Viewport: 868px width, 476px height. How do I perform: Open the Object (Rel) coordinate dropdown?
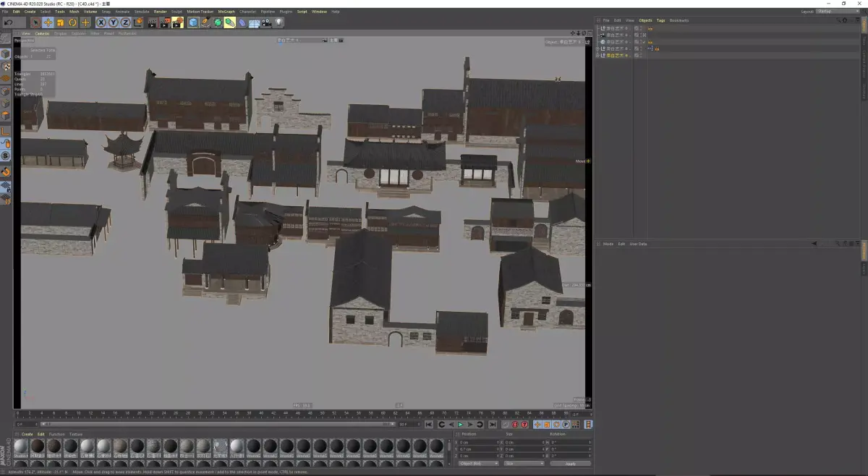click(478, 463)
